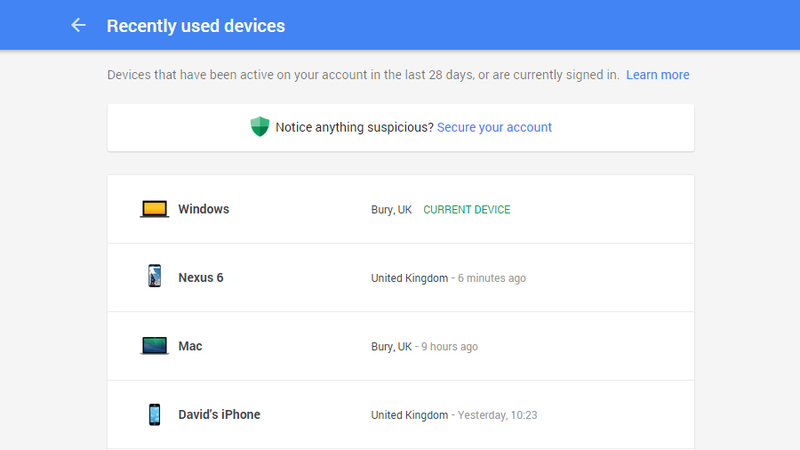
Task: Click the CURRENT DEVICE label
Action: [x=467, y=210]
